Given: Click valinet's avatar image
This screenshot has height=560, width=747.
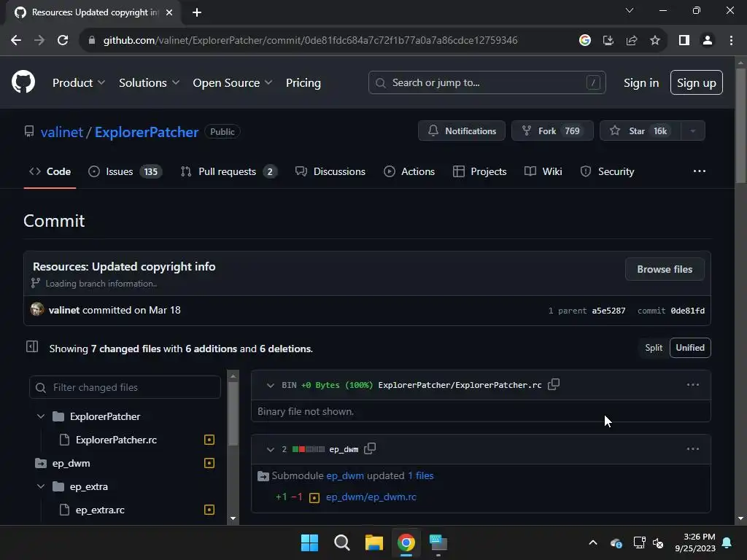Looking at the screenshot, I should [37, 309].
